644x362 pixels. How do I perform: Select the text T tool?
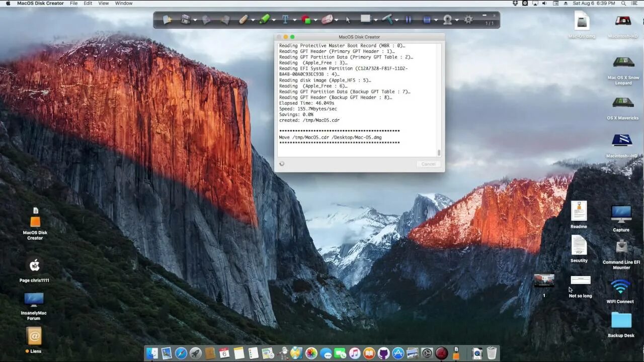coord(285,20)
